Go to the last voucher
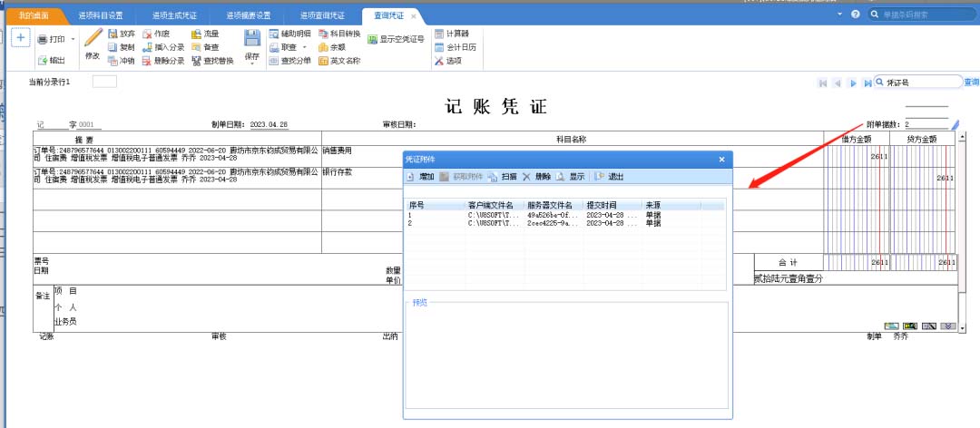Viewport: 980px width, 428px height. pyautogui.click(x=867, y=83)
